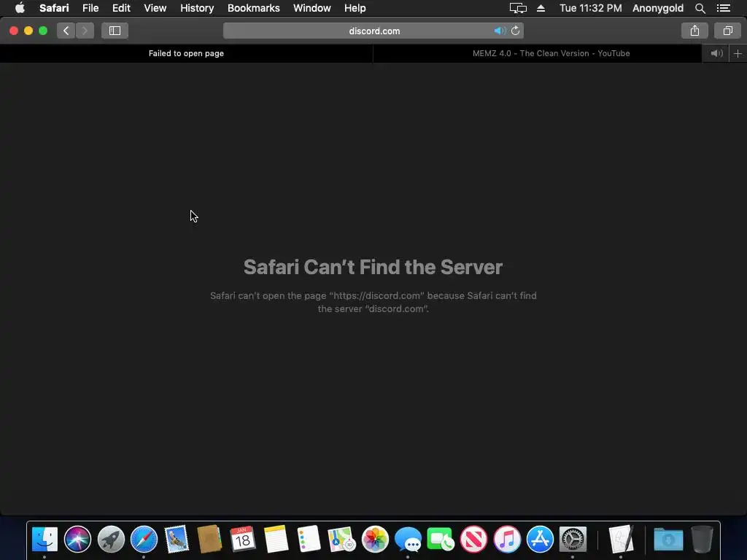The width and height of the screenshot is (747, 560).
Task: Open the Apple menu
Action: pos(20,8)
